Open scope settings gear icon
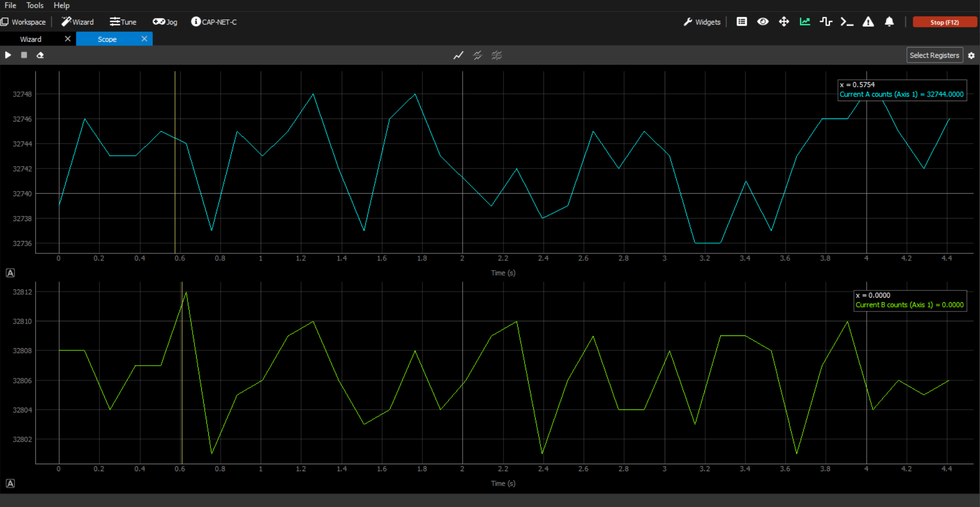980x507 pixels. [971, 56]
